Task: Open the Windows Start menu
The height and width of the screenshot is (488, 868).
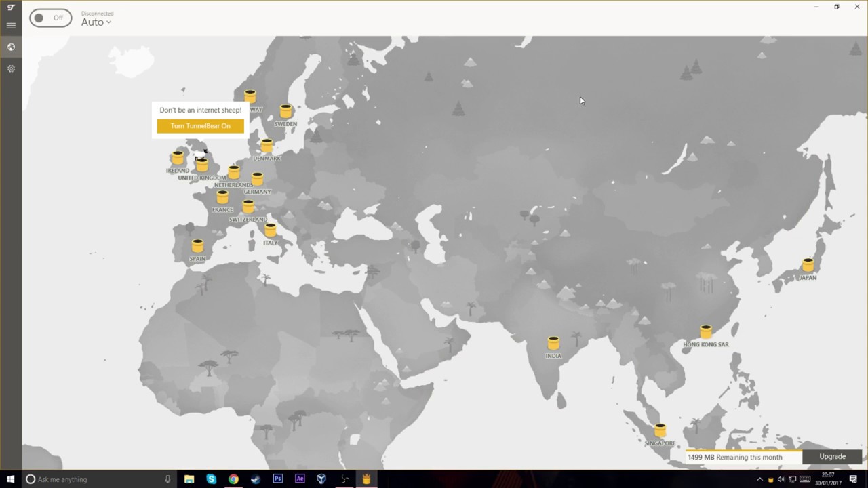Action: pos(11,479)
